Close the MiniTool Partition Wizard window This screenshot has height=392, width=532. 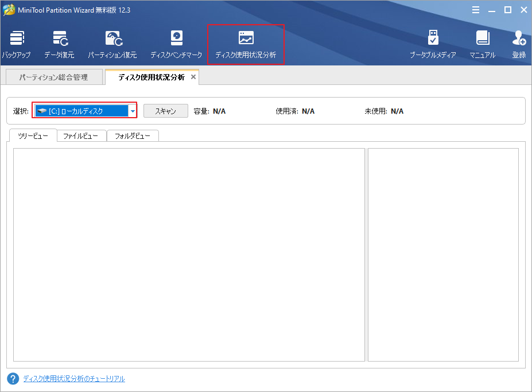(x=524, y=10)
